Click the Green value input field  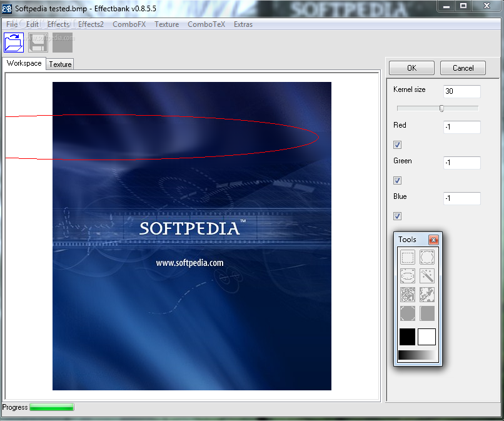462,163
